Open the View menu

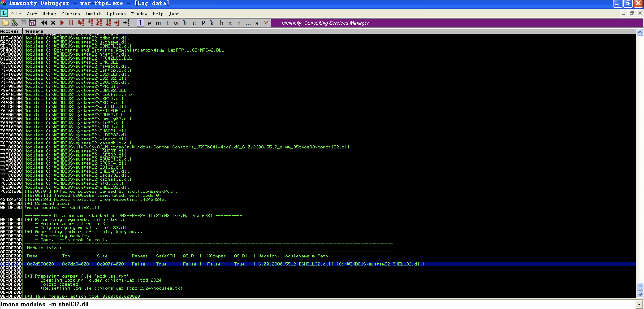[x=32, y=13]
